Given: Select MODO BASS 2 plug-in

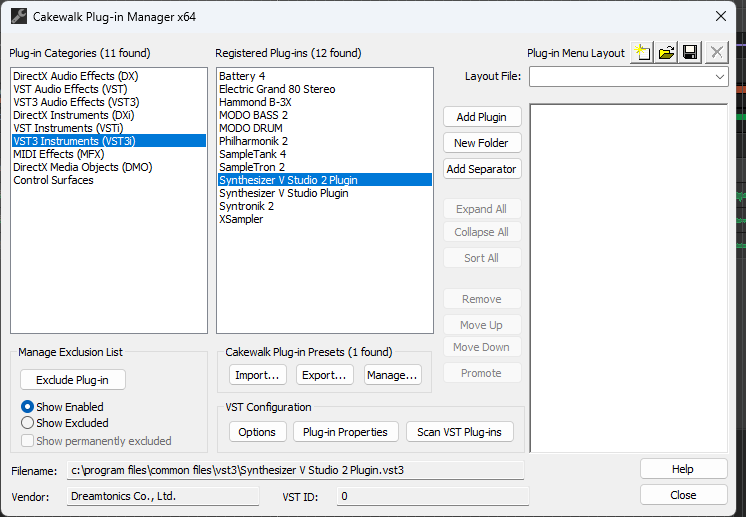Looking at the screenshot, I should pos(325,115).
